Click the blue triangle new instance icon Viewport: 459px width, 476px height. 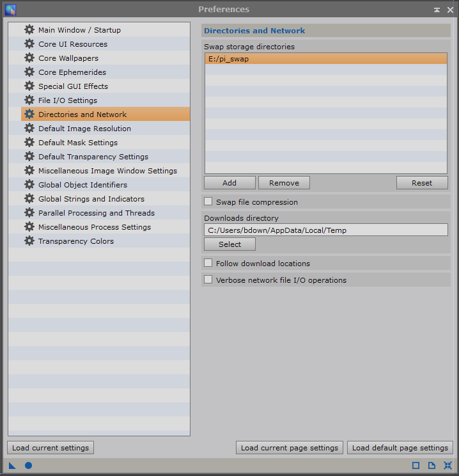tap(12, 465)
